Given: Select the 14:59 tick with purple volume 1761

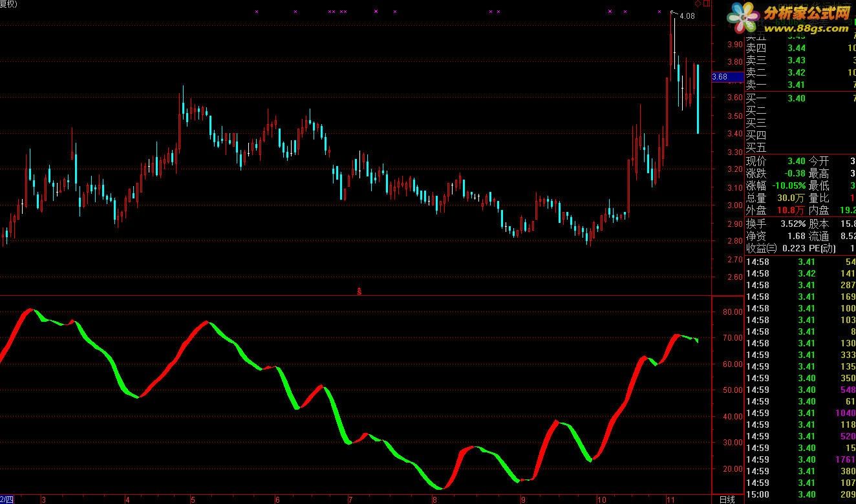Looking at the screenshot, I should point(800,460).
